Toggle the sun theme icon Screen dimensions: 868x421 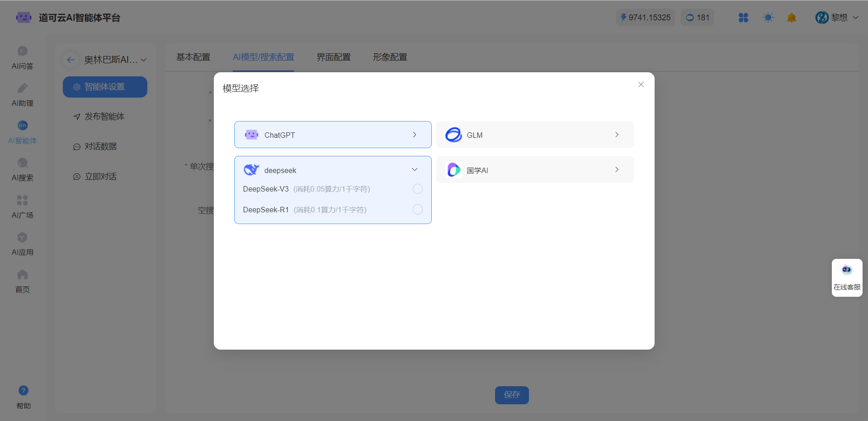point(768,18)
